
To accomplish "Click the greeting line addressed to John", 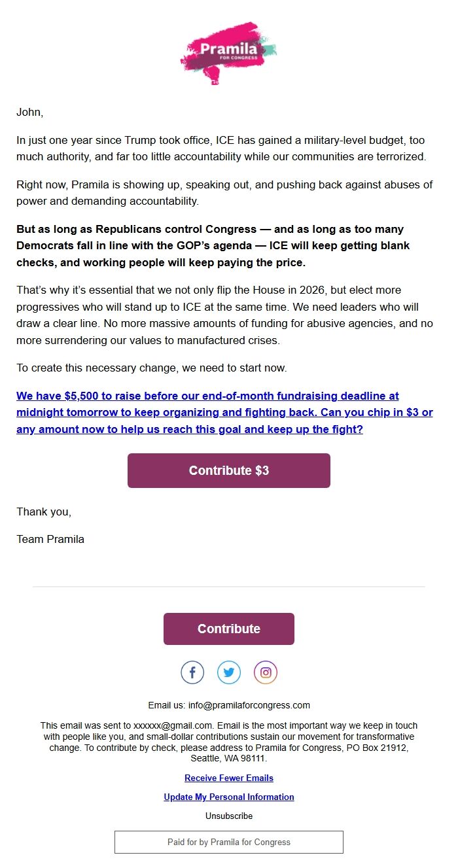I will 29,112.
